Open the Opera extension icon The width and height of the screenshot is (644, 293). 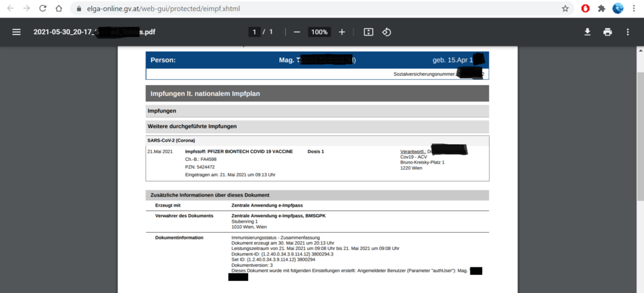point(585,9)
